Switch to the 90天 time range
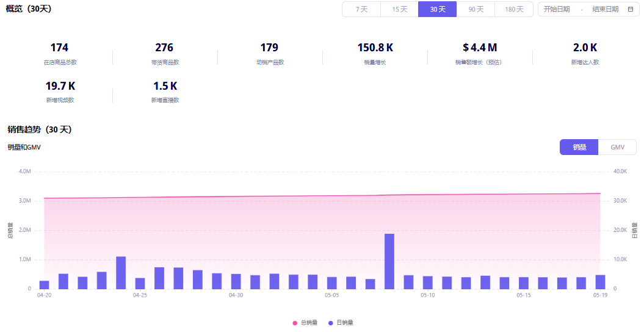This screenshot has width=644, height=332. point(476,9)
